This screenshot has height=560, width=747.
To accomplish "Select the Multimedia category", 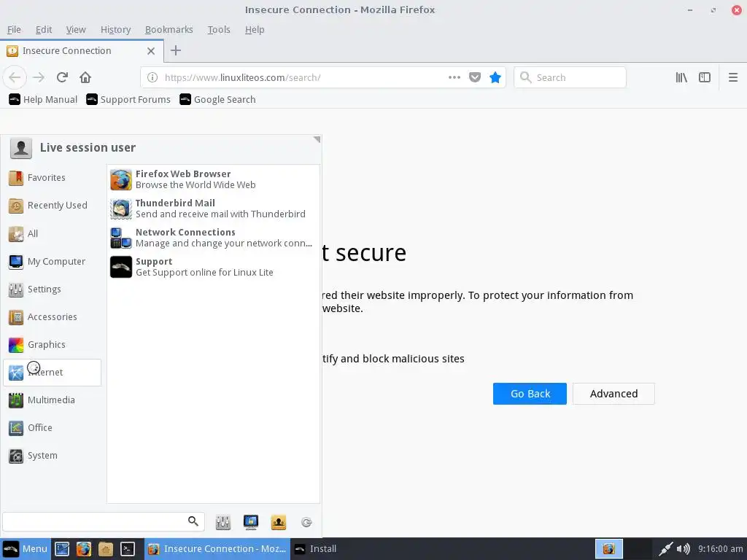I will click(52, 400).
